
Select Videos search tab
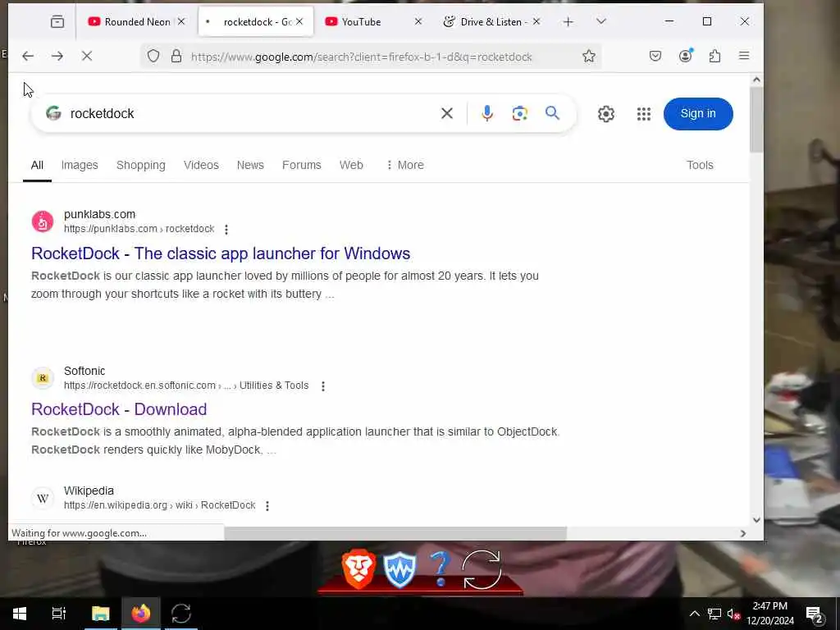(201, 165)
